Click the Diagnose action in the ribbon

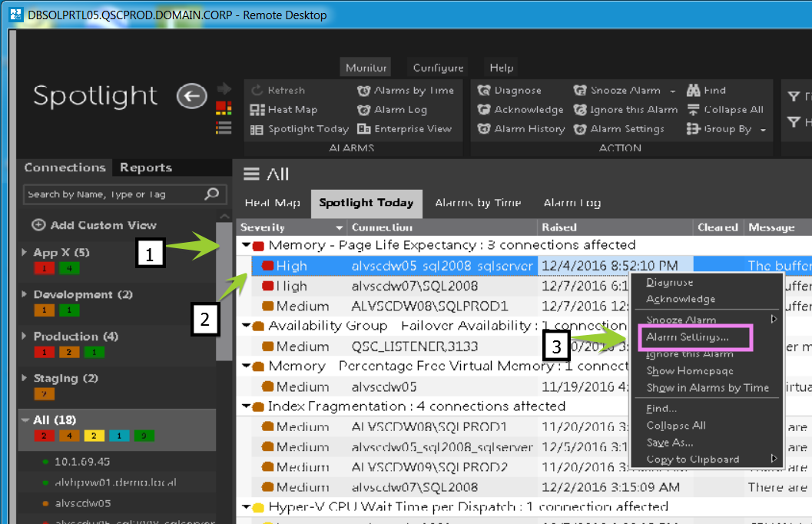(x=509, y=91)
